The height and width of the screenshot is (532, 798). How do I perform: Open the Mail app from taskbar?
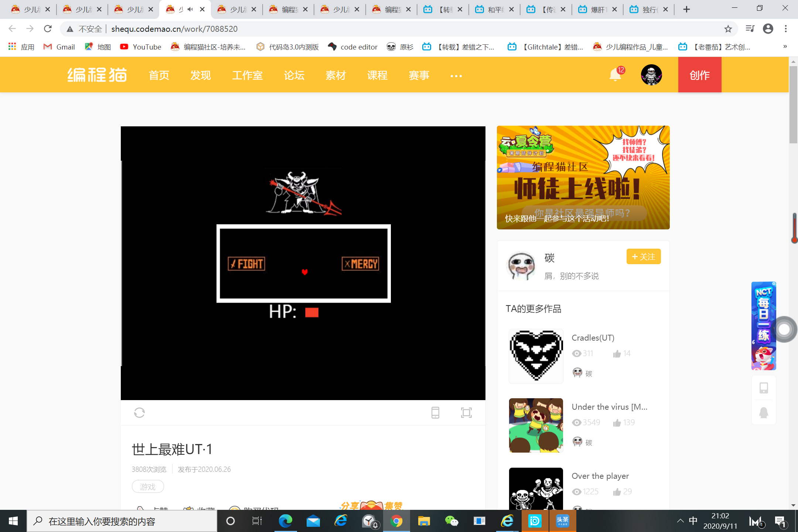[x=313, y=521]
